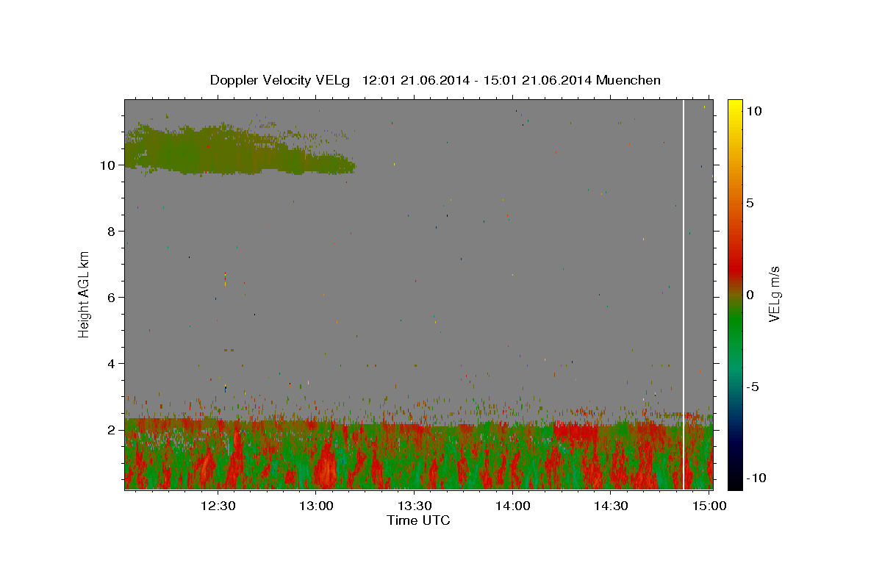Click the colorbar tick value 5
Screen dimensions: 882x588
[x=750, y=203]
